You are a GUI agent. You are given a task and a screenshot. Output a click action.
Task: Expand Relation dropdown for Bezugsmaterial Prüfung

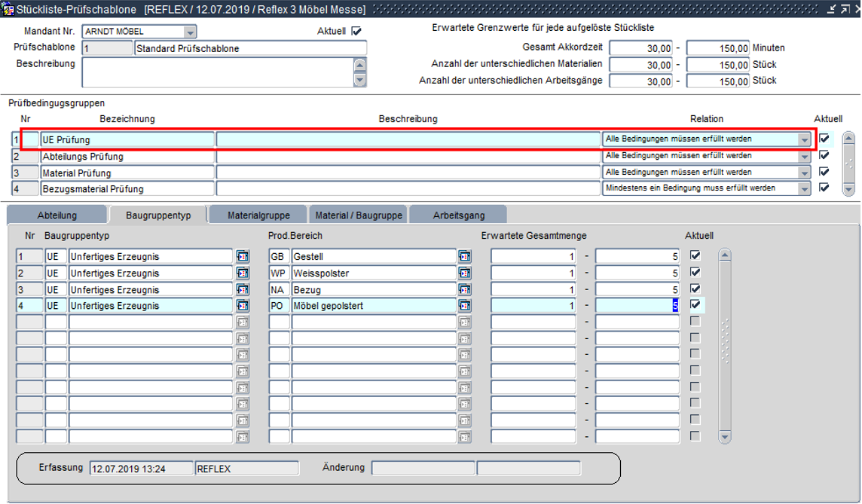[x=804, y=188]
